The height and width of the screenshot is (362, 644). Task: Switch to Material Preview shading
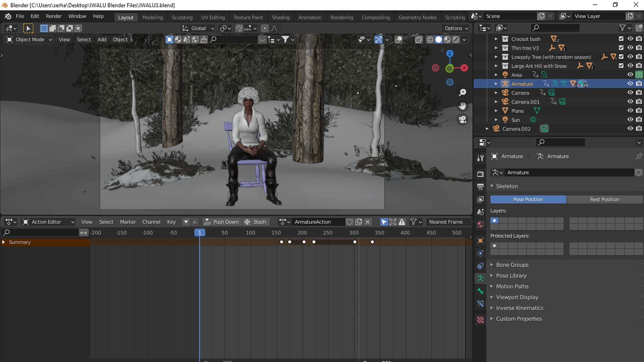pos(447,40)
